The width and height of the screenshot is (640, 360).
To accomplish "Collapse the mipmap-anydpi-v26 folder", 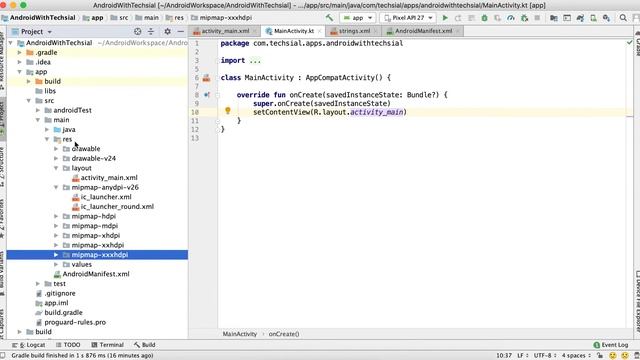I will [56, 187].
